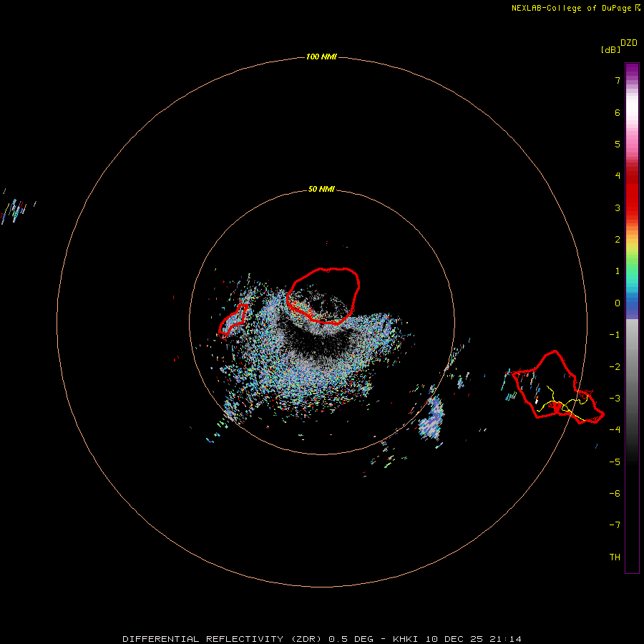This screenshot has width=644, height=644.
Task: Click the -1 dB tick on the legend
Action: pos(615,335)
